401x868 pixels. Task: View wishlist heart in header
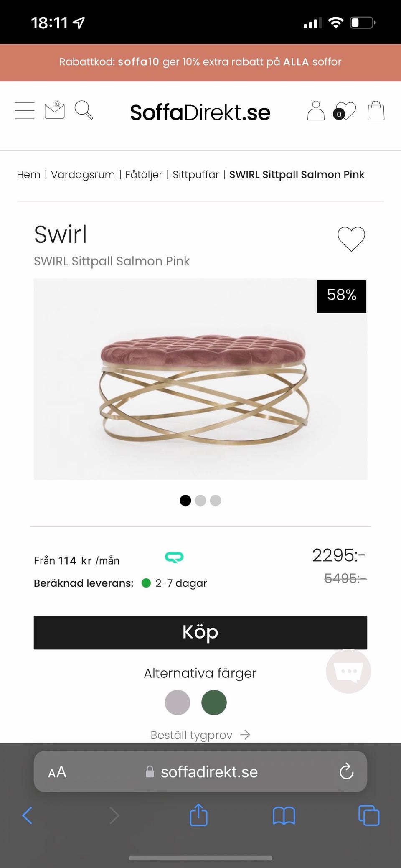pyautogui.click(x=345, y=112)
